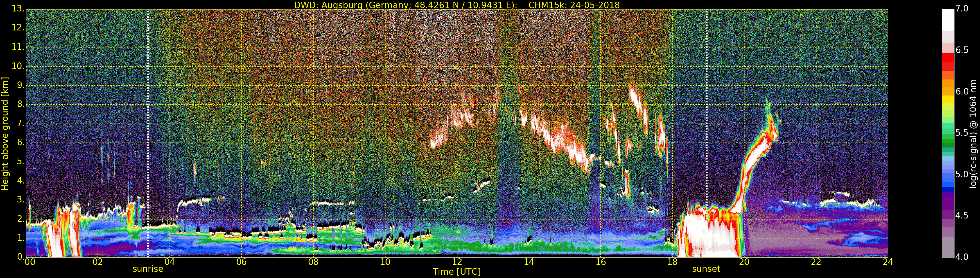Select the "Height above ground [km]" axis label

click(5, 134)
